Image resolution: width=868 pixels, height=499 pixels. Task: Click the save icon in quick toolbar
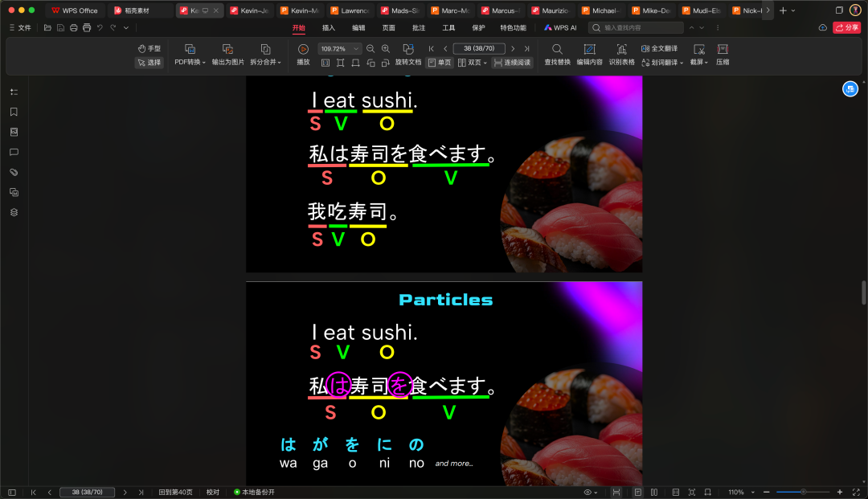pyautogui.click(x=60, y=27)
